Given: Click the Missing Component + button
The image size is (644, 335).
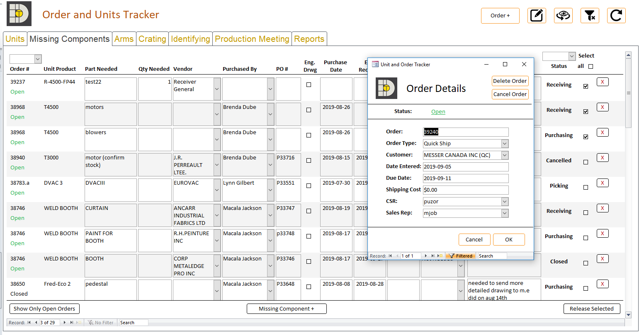Looking at the screenshot, I should point(287,308).
